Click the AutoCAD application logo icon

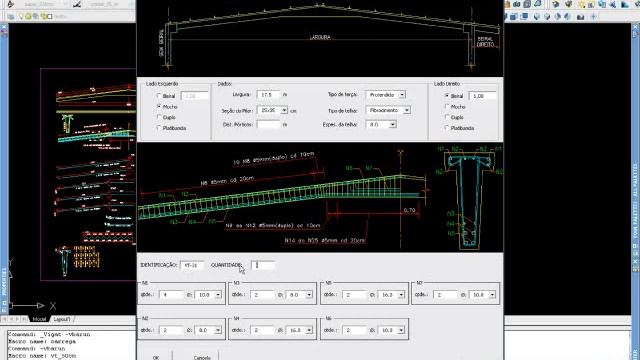11,4
